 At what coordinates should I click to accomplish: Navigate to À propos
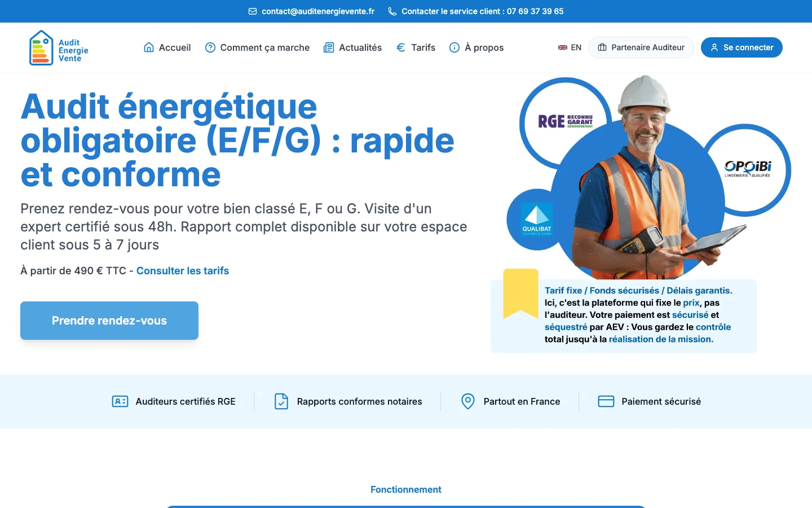pyautogui.click(x=484, y=47)
